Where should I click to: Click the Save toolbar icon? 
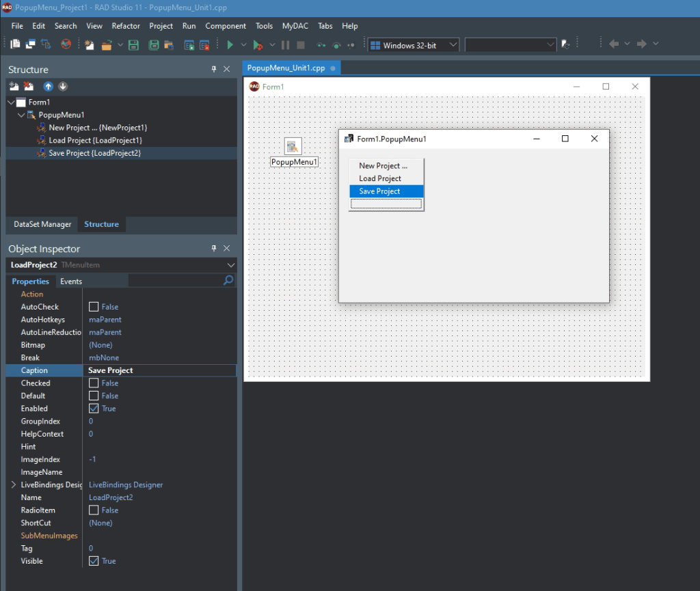[133, 44]
